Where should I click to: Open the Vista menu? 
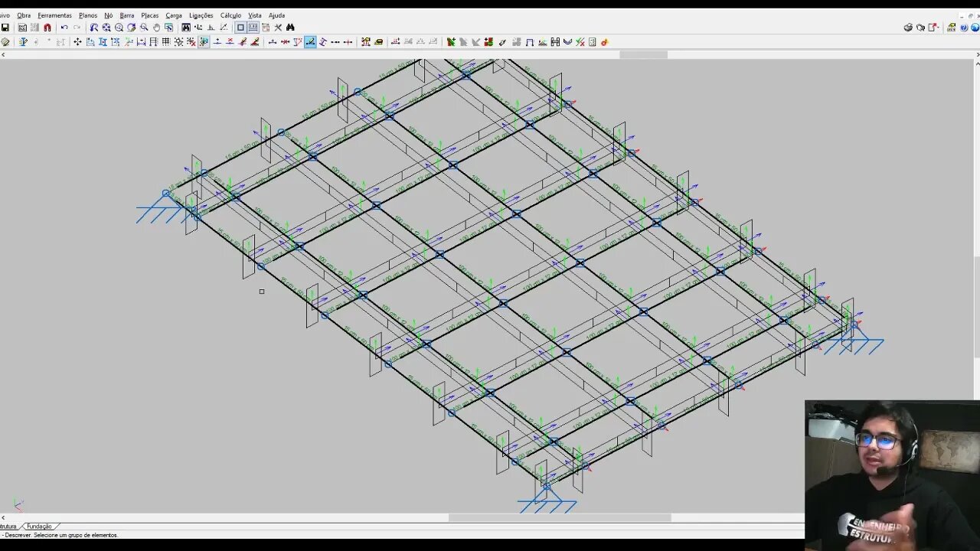click(x=255, y=15)
